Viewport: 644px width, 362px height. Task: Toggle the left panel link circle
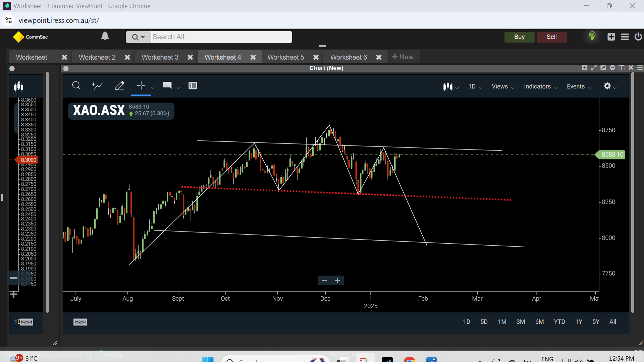[x=12, y=69]
